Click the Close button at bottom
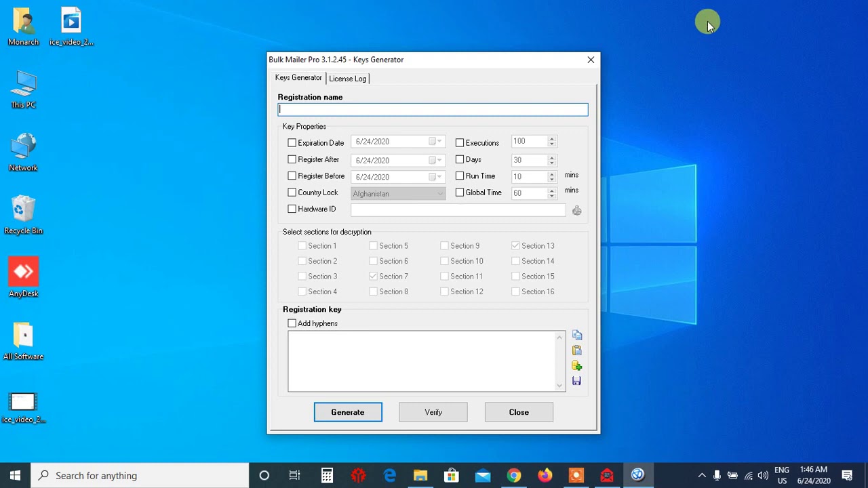The width and height of the screenshot is (868, 488). coord(519,412)
